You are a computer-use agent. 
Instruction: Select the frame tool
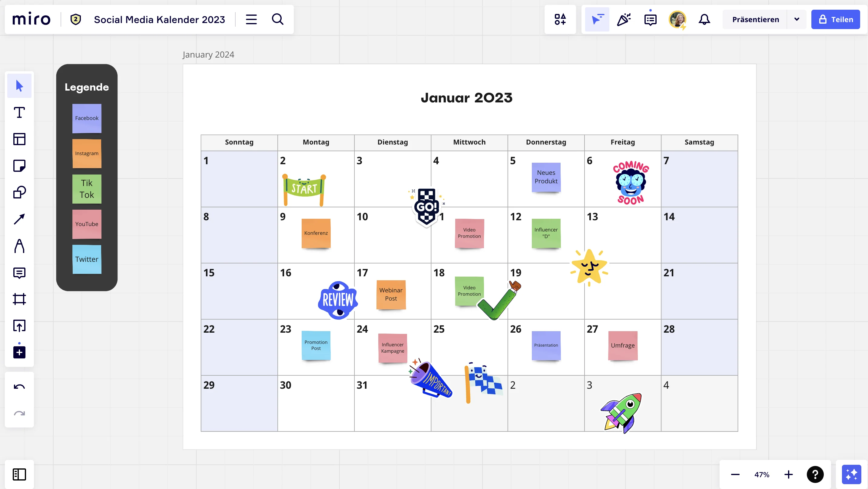click(20, 299)
